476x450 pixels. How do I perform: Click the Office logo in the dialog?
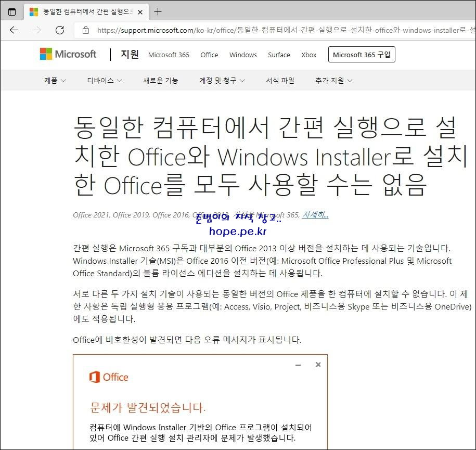(x=109, y=377)
